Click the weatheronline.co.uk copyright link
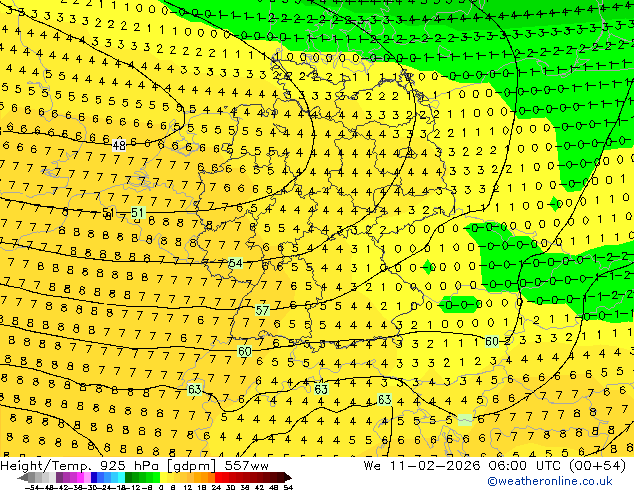The image size is (634, 490). 549,481
